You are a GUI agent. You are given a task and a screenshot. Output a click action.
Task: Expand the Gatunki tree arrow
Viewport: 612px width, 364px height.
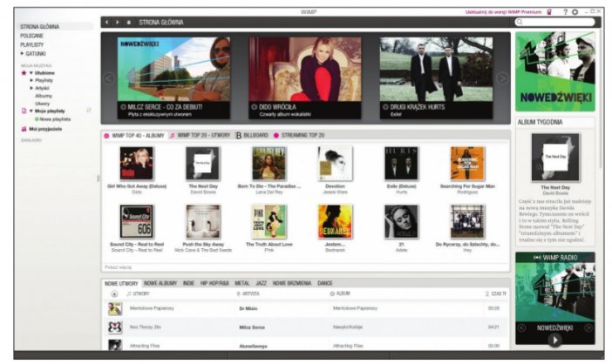(23, 53)
